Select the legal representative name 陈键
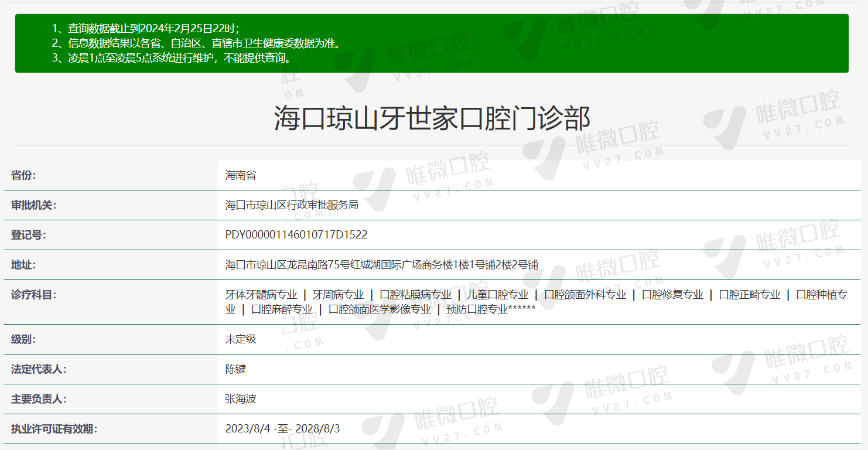868x450 pixels. coord(235,369)
